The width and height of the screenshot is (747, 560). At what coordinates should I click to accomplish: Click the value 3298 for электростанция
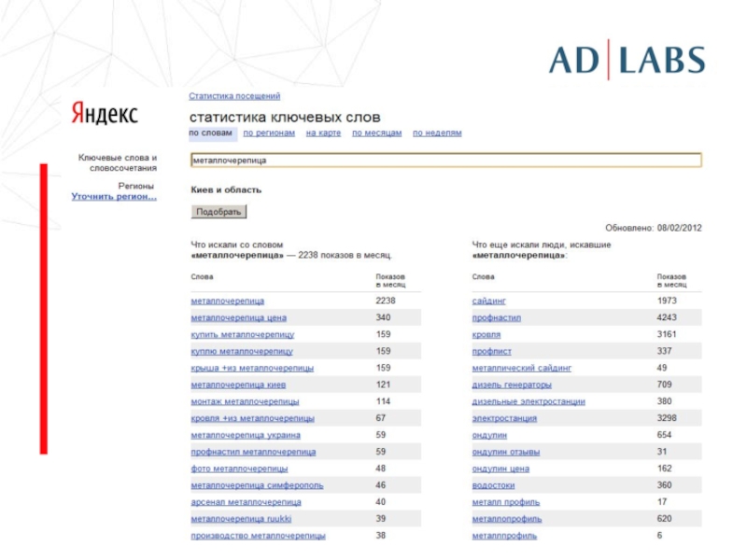pos(667,418)
